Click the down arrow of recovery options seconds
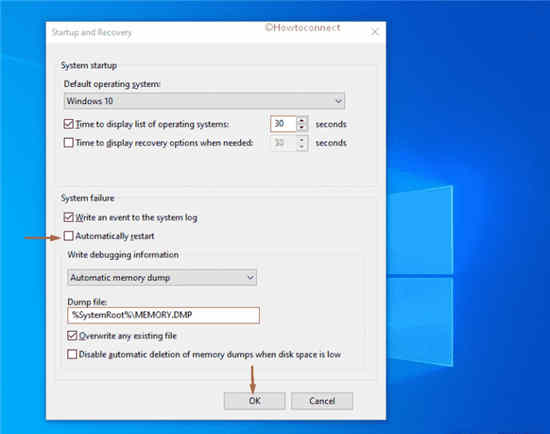The image size is (550, 434). 302,147
